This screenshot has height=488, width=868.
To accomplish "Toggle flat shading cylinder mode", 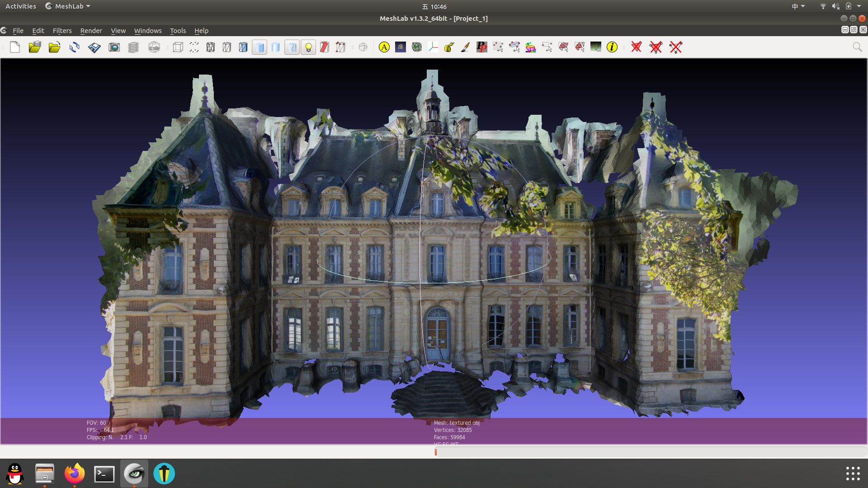I will coord(259,47).
